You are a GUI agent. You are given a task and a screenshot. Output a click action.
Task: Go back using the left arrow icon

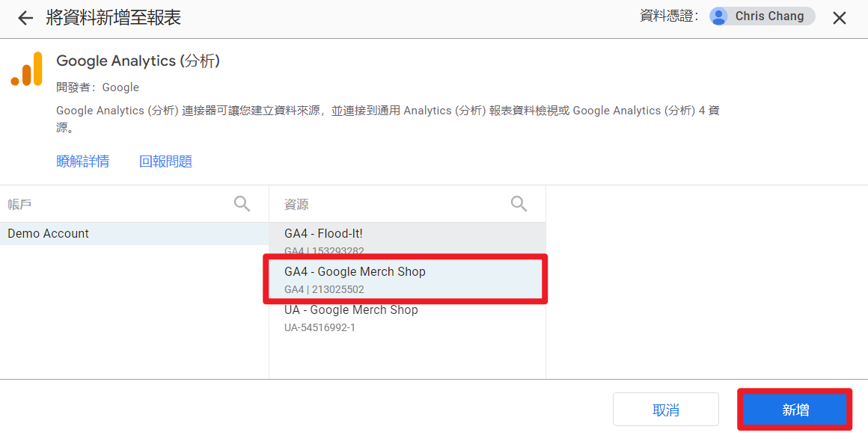pyautogui.click(x=25, y=18)
